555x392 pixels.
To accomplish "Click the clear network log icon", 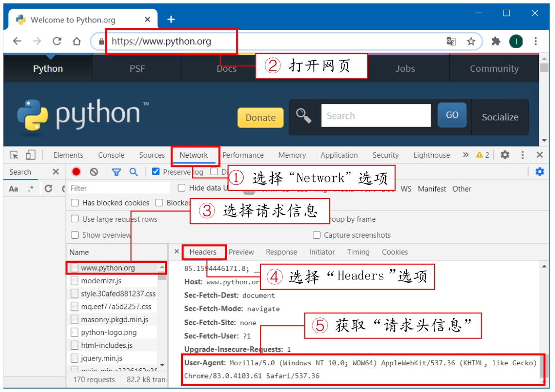I will point(94,172).
